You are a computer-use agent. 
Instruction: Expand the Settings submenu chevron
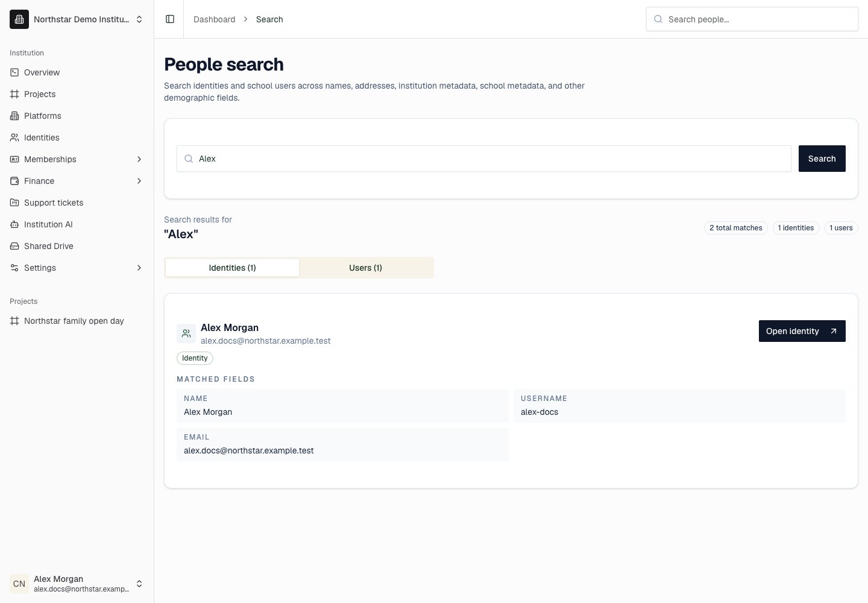(x=139, y=268)
